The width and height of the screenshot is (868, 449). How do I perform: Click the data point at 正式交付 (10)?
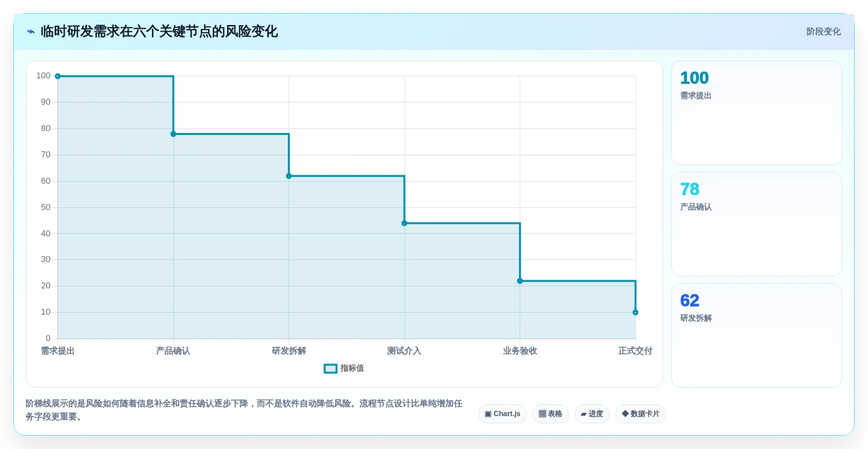636,313
